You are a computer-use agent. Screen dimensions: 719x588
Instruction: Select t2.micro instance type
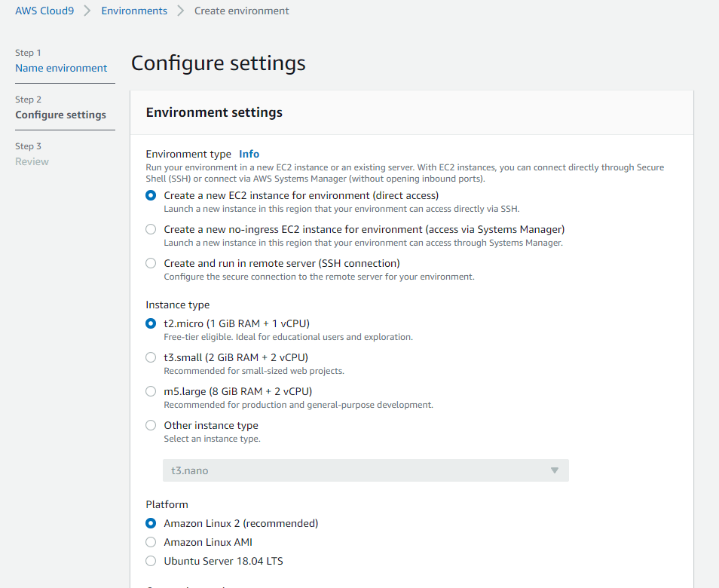pyautogui.click(x=151, y=323)
